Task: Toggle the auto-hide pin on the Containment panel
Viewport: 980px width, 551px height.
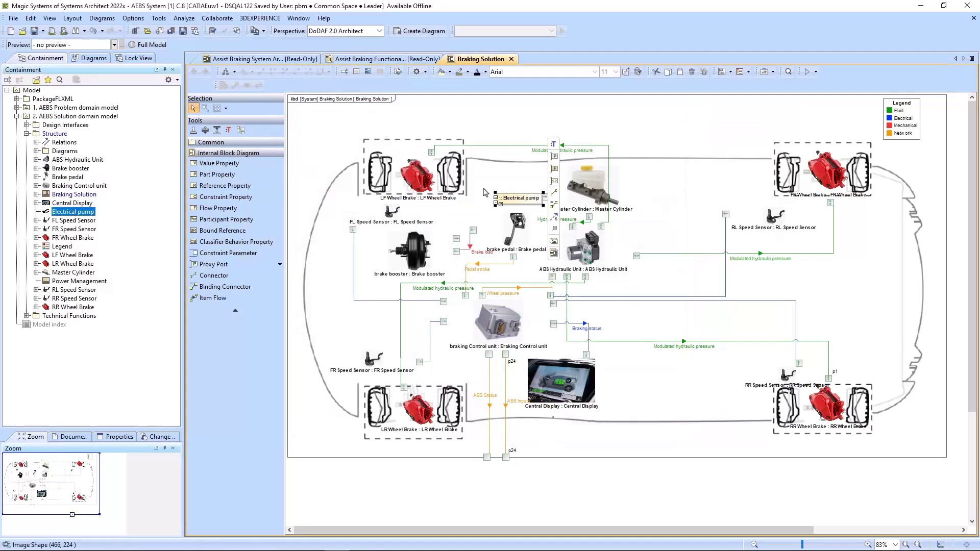Action: [x=164, y=69]
